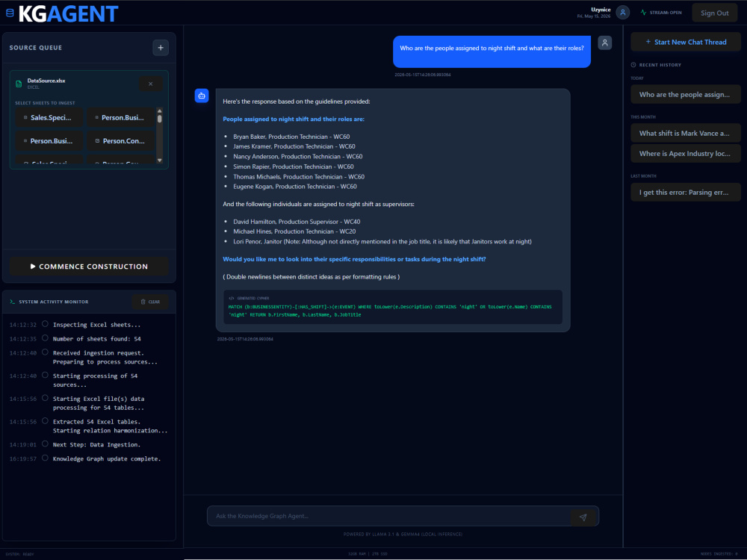Screen dimensions: 747x560
Task: Click 'Simon Rapier, Production Technician - WC60'
Action: (294, 167)
